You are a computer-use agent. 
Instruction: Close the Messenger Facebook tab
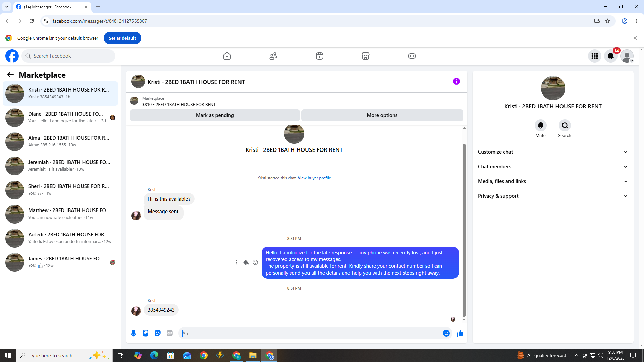click(86, 7)
